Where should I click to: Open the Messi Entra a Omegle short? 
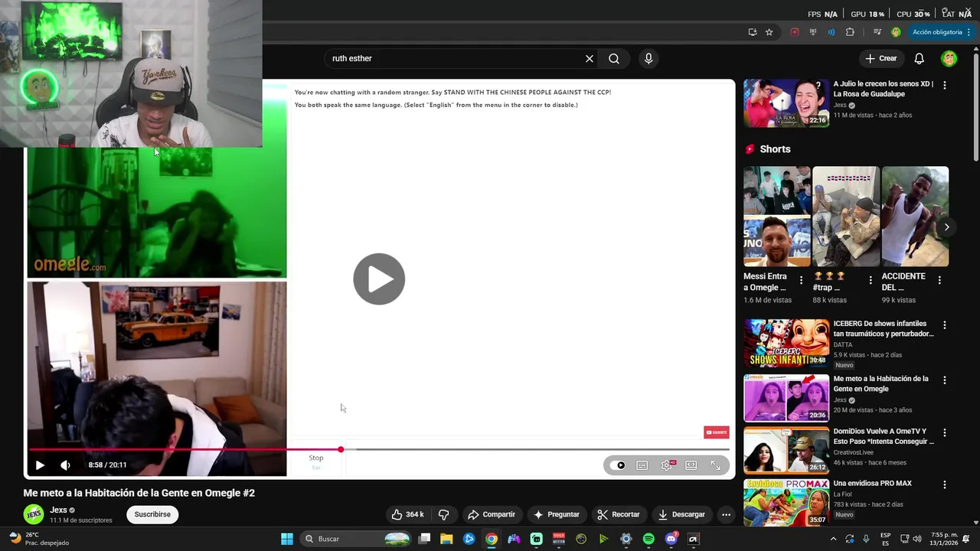[777, 217]
